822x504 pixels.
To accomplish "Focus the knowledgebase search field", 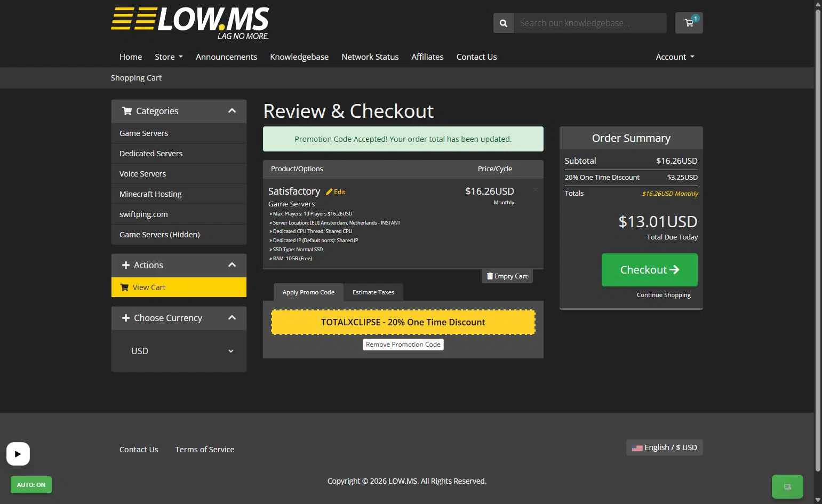I will pyautogui.click(x=590, y=23).
